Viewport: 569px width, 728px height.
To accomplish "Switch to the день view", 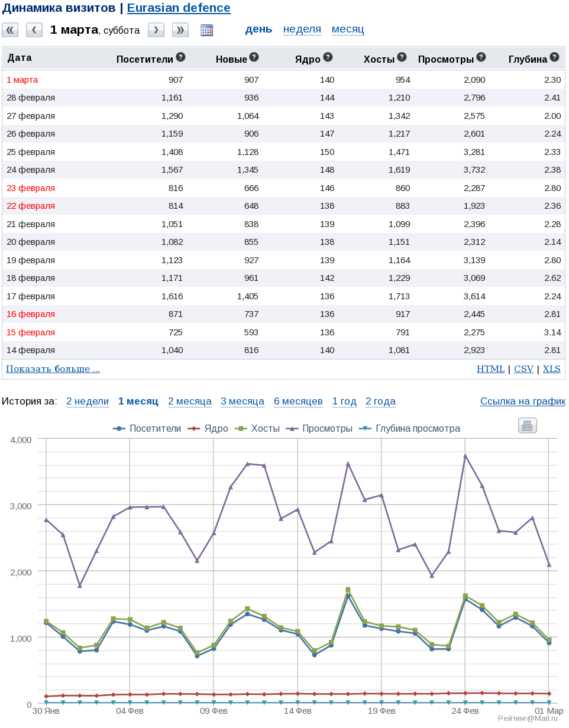I will (259, 29).
